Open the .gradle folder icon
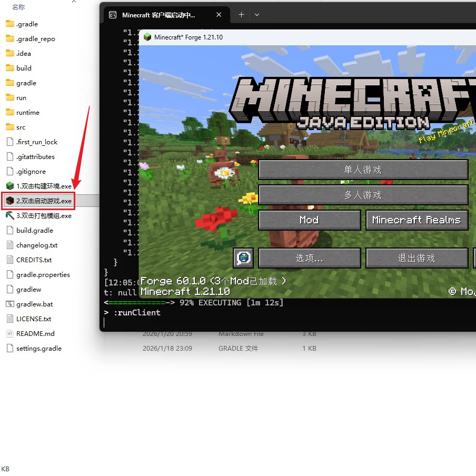Viewport: 476px width, 476px height. tap(9, 24)
